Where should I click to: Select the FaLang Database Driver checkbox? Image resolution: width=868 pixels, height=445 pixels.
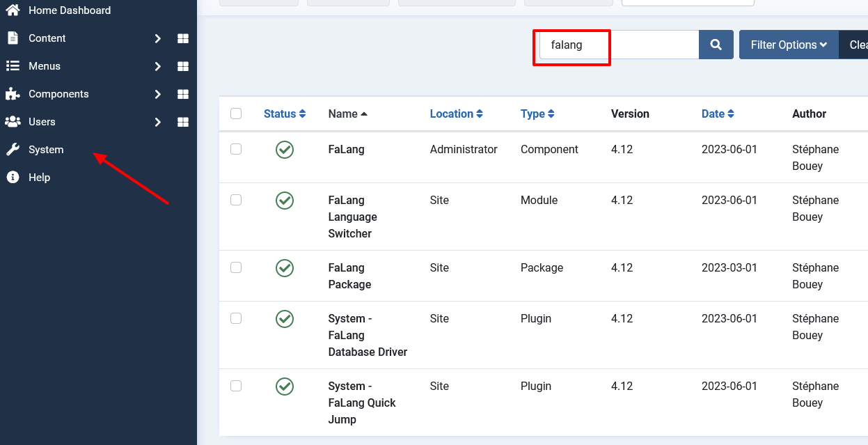tap(236, 318)
